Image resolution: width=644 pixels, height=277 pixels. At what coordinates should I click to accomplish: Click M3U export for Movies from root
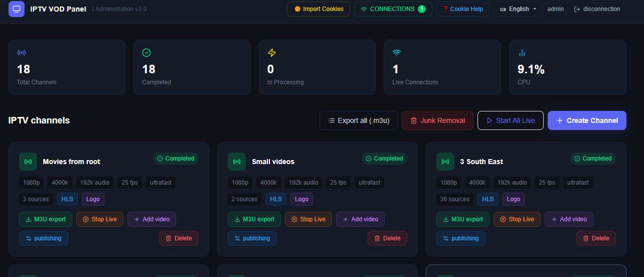pos(46,219)
